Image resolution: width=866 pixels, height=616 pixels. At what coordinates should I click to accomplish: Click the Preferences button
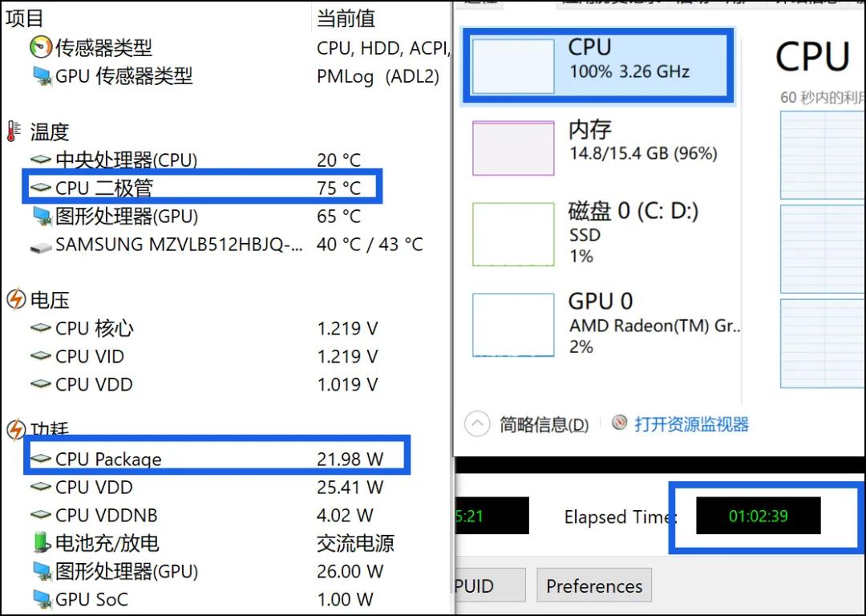[x=593, y=586]
